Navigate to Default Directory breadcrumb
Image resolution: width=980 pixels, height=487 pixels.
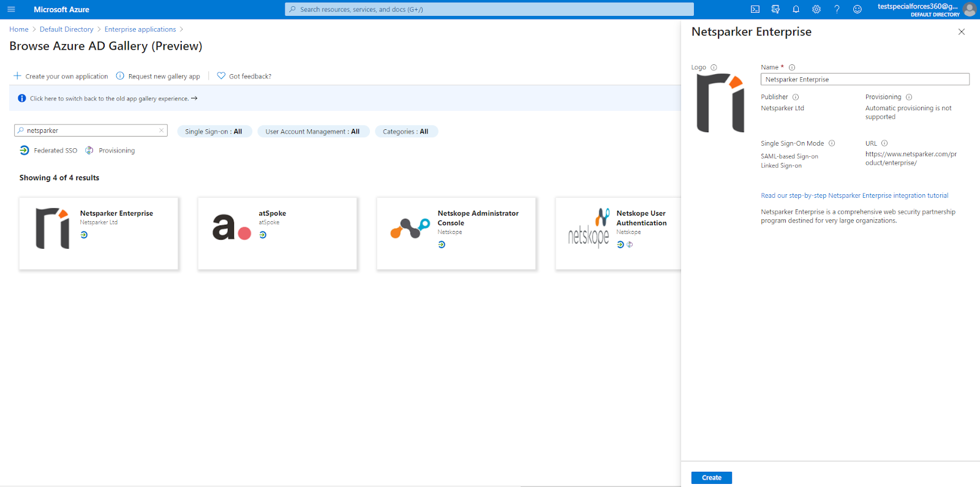click(66, 29)
